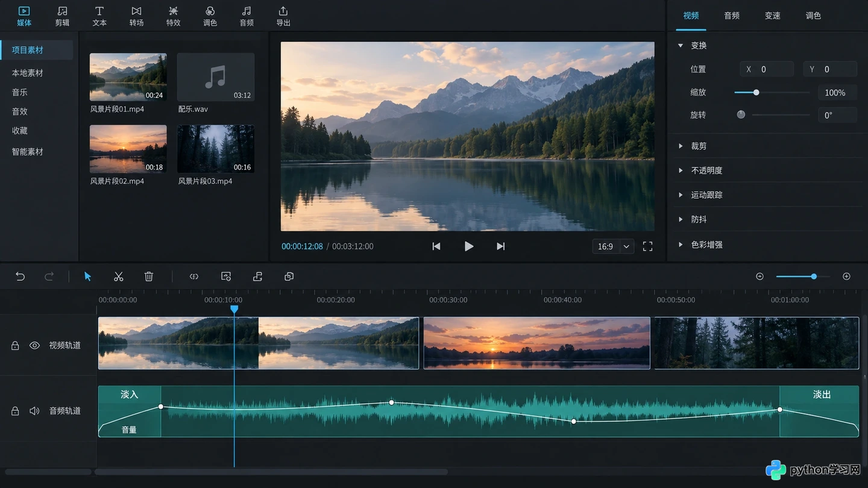Screen dimensions: 868x488
Task: Expand the 运动跟踪 section
Action: click(681, 195)
